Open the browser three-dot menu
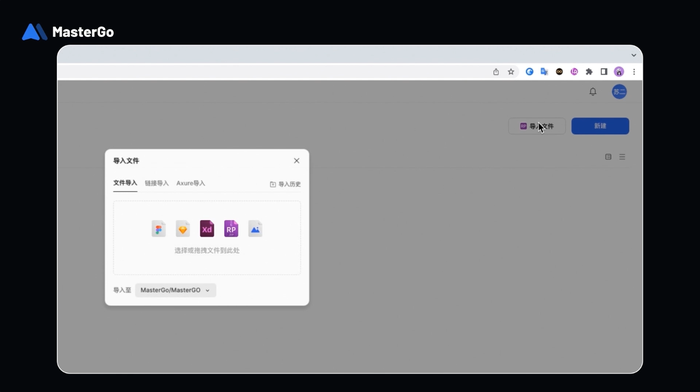700x392 pixels. coord(633,72)
